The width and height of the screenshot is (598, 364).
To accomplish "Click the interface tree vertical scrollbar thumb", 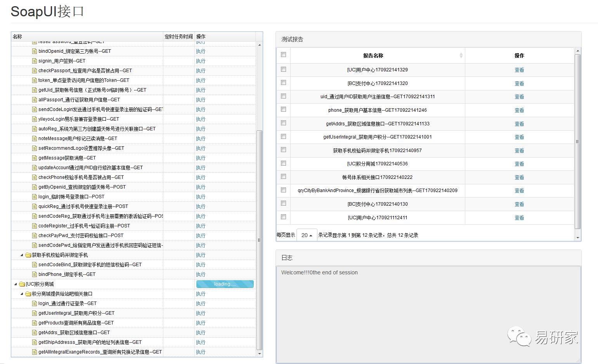I will 260,240.
